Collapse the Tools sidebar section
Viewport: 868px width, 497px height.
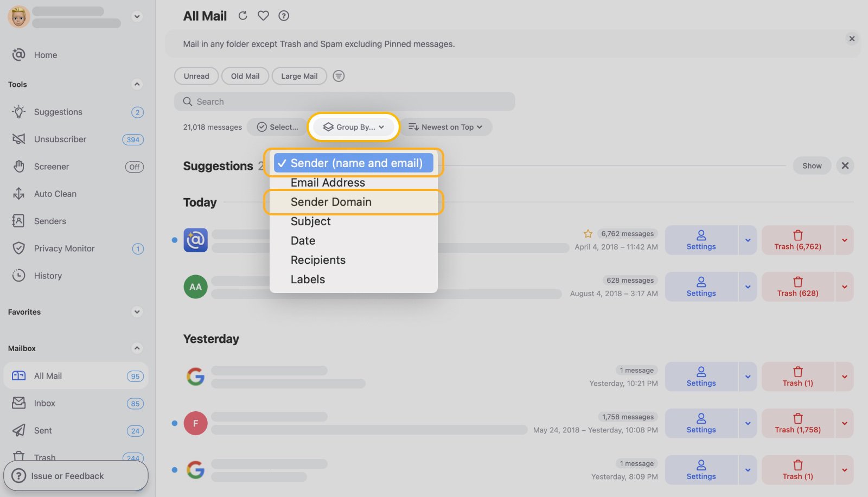[x=137, y=84]
